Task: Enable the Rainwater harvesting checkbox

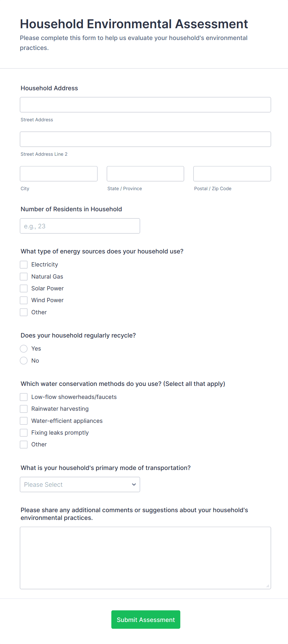Action: (24, 409)
